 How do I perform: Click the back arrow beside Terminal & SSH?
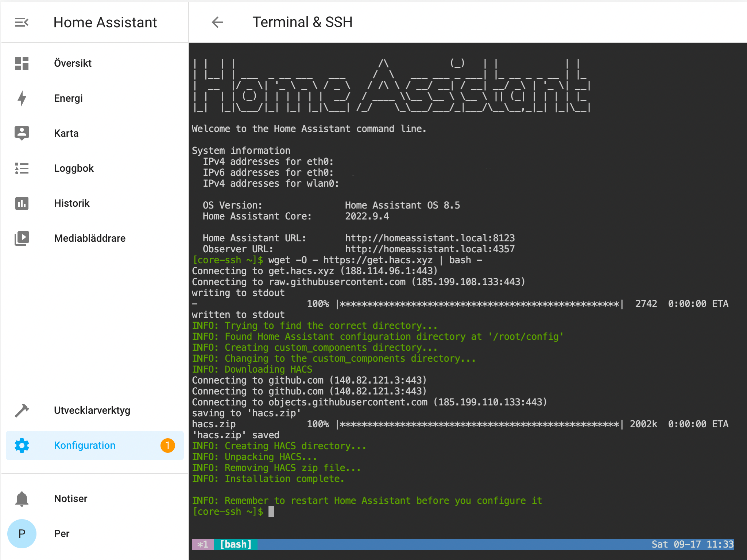(x=218, y=22)
